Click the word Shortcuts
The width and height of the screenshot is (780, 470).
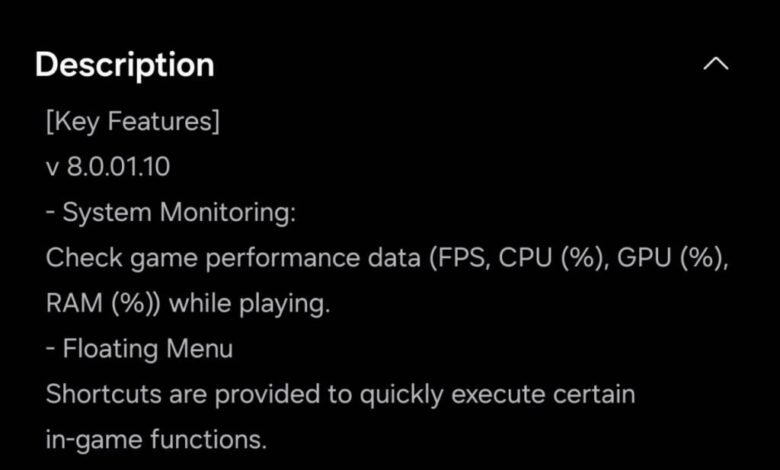[104, 394]
